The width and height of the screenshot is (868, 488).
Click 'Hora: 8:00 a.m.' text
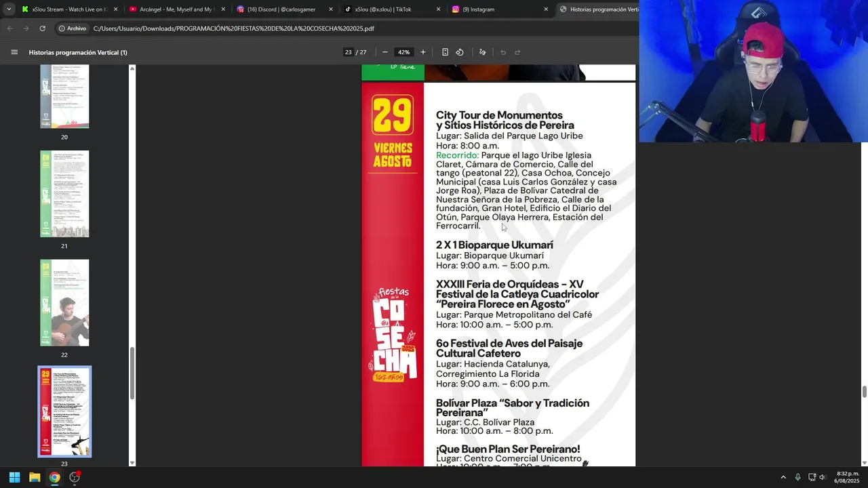[467, 146]
